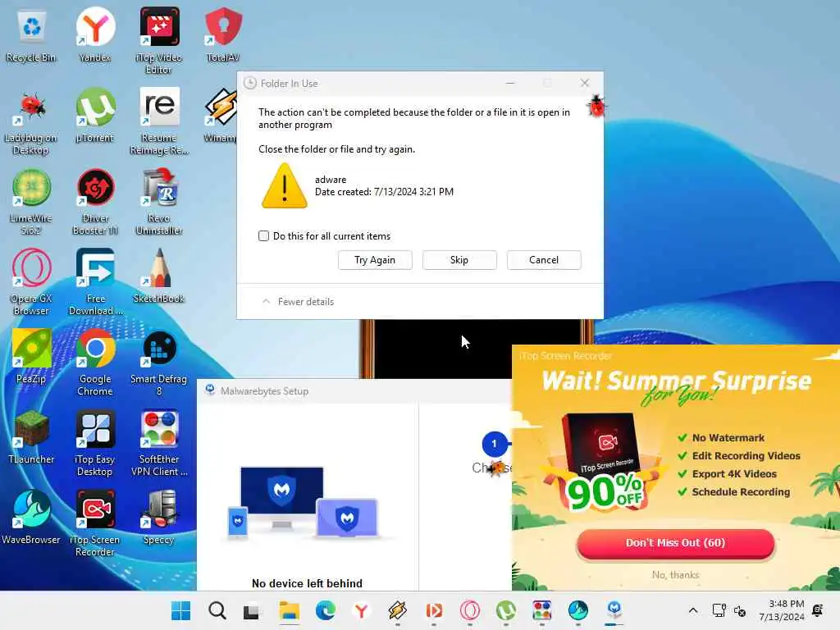Switch to Yandex in taskbar
Screen dimensions: 840x630
pyautogui.click(x=362, y=610)
